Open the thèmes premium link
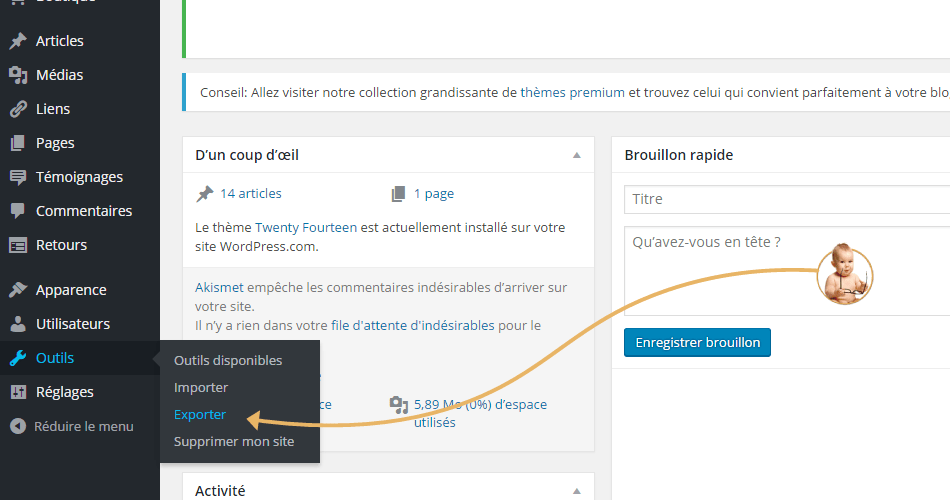 click(572, 92)
